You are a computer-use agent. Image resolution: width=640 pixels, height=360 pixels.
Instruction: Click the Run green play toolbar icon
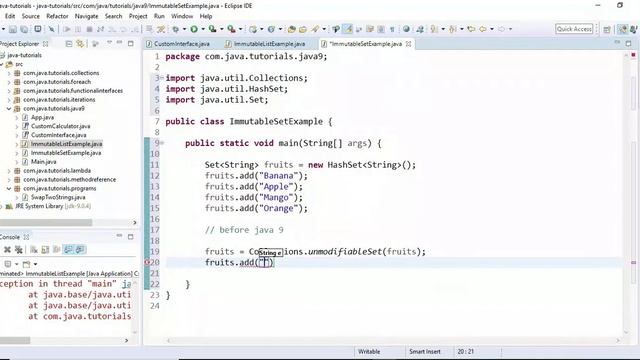pyautogui.click(x=194, y=29)
